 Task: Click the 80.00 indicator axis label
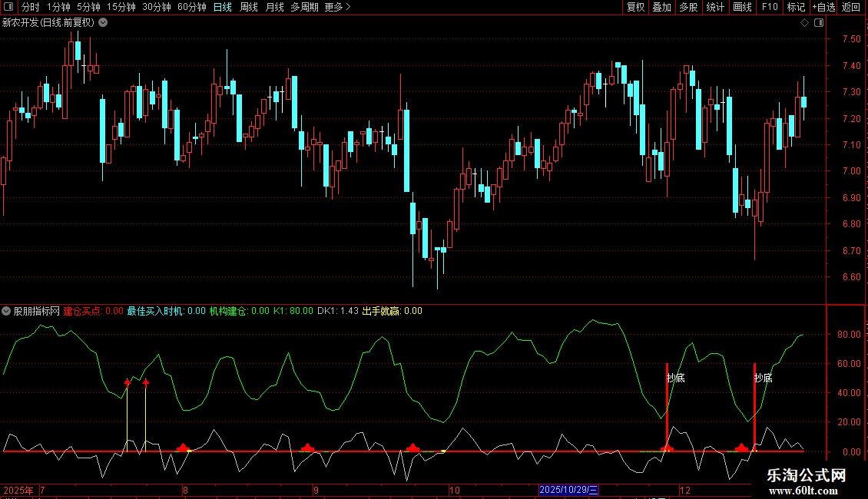(x=849, y=335)
